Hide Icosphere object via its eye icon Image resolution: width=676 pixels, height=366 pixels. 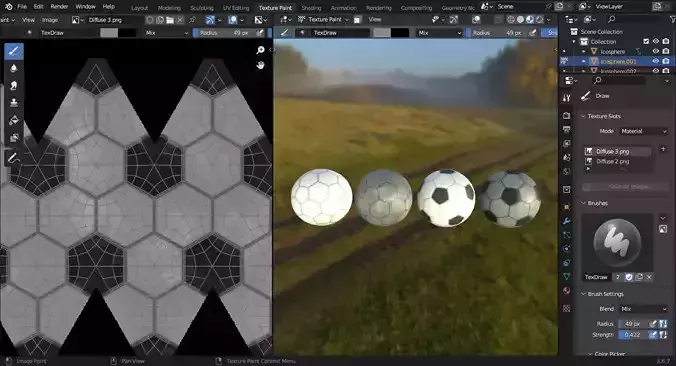point(656,51)
